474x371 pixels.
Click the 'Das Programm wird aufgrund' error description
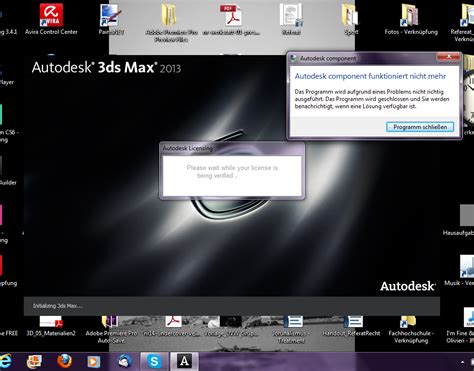[x=372, y=99]
